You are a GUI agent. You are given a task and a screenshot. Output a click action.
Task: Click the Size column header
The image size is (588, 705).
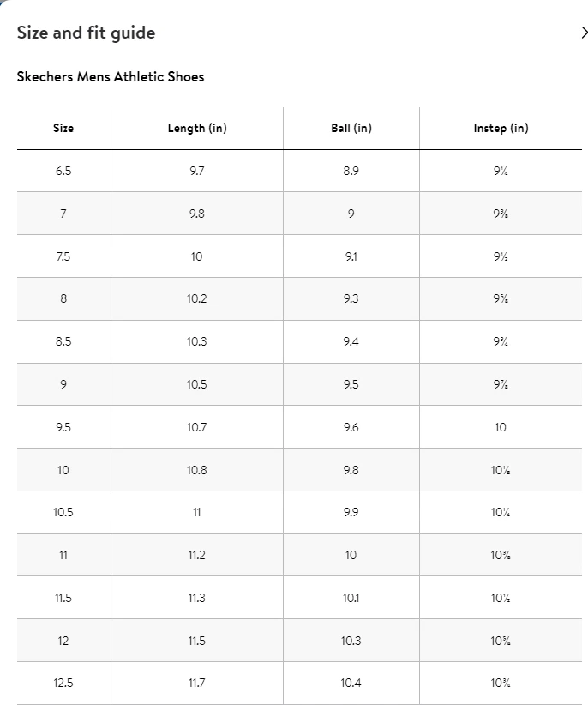[63, 129]
